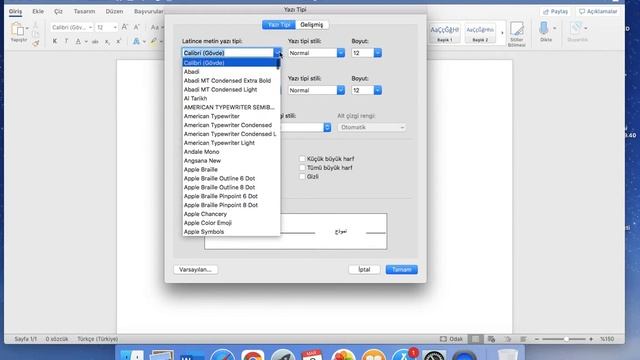
Task: Select Angsana New from font list
Action: click(x=202, y=161)
